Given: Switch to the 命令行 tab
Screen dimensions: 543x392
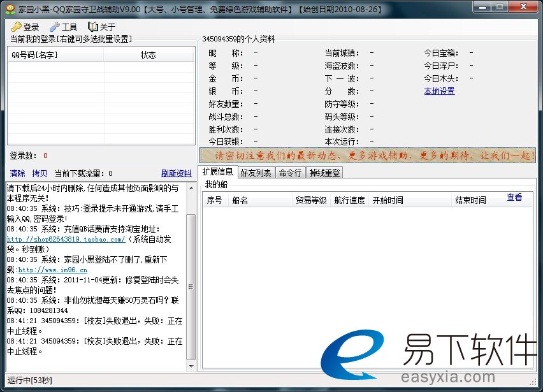Looking at the screenshot, I should tap(290, 173).
